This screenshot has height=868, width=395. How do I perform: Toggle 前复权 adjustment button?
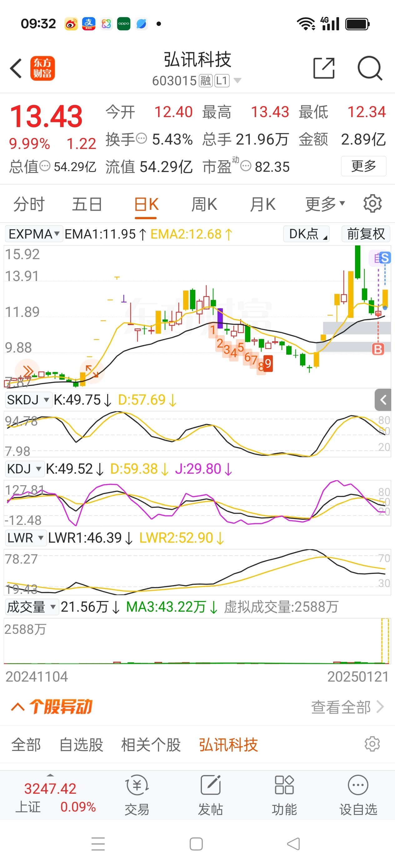pos(366,234)
